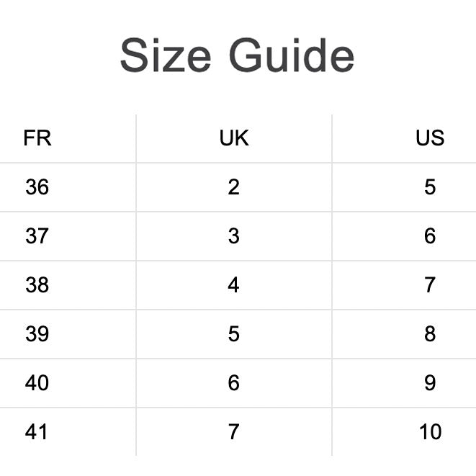Select FR size 40 cell
Screen dimensions: 476x476
pyautogui.click(x=37, y=383)
